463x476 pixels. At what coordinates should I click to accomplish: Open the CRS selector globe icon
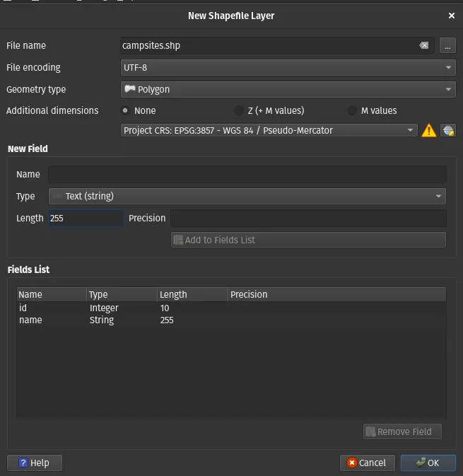(447, 131)
